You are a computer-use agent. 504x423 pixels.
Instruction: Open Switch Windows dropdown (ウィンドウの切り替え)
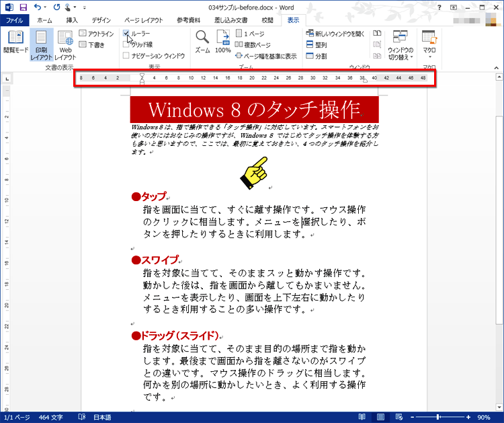tap(401, 45)
